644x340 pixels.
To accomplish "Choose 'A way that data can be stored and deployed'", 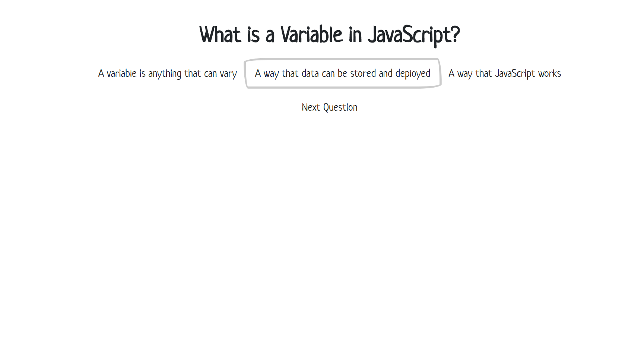I will tap(342, 73).
